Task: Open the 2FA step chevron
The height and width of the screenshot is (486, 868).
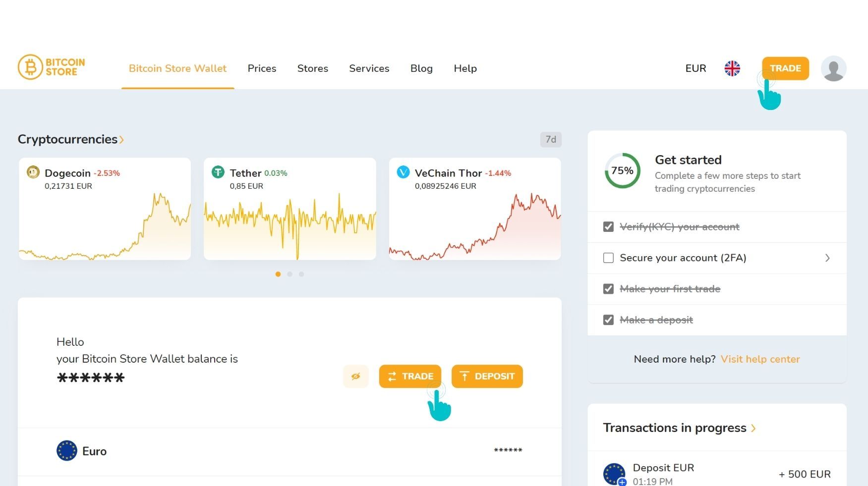Action: tap(827, 258)
